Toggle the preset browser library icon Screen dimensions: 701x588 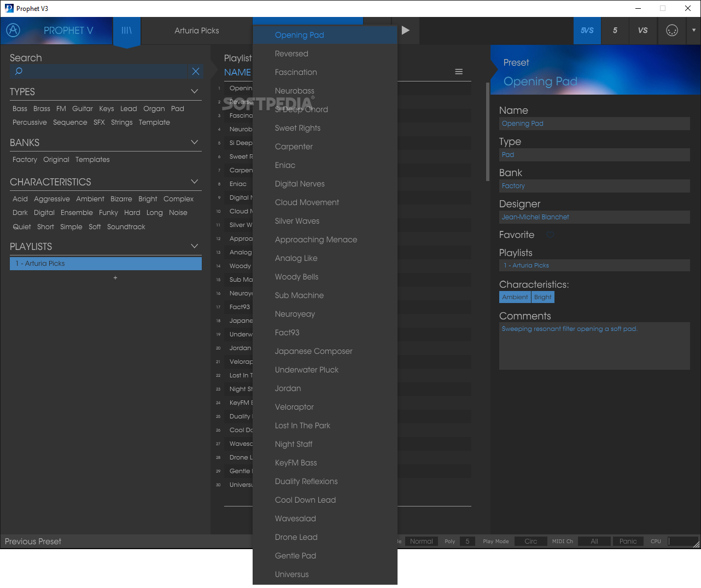pyautogui.click(x=126, y=31)
